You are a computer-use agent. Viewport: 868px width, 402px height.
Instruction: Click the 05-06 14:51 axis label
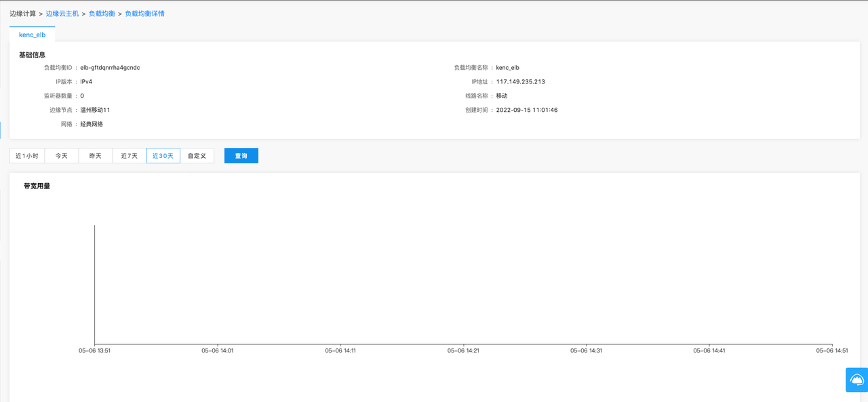(832, 351)
